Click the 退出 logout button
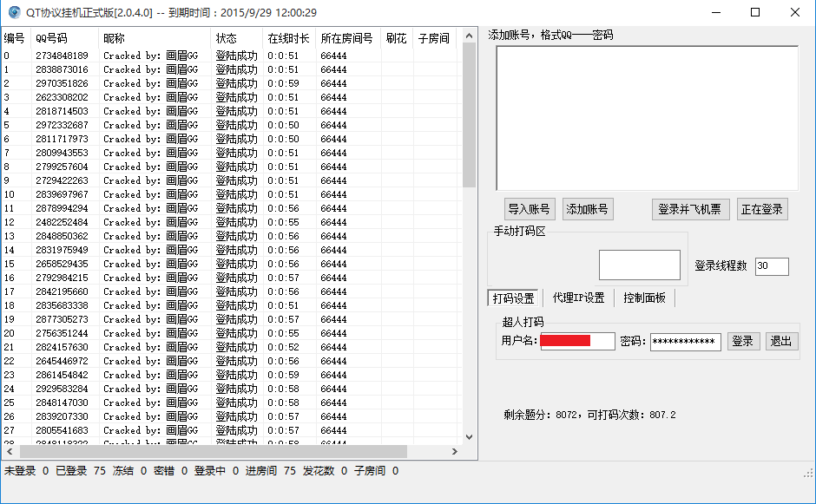The image size is (816, 504). [780, 341]
